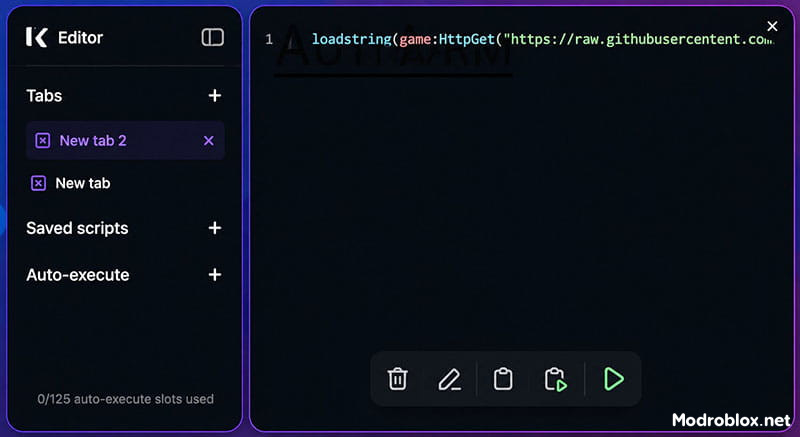
Task: Collapse the sidebar with the panel icon
Action: (x=213, y=37)
